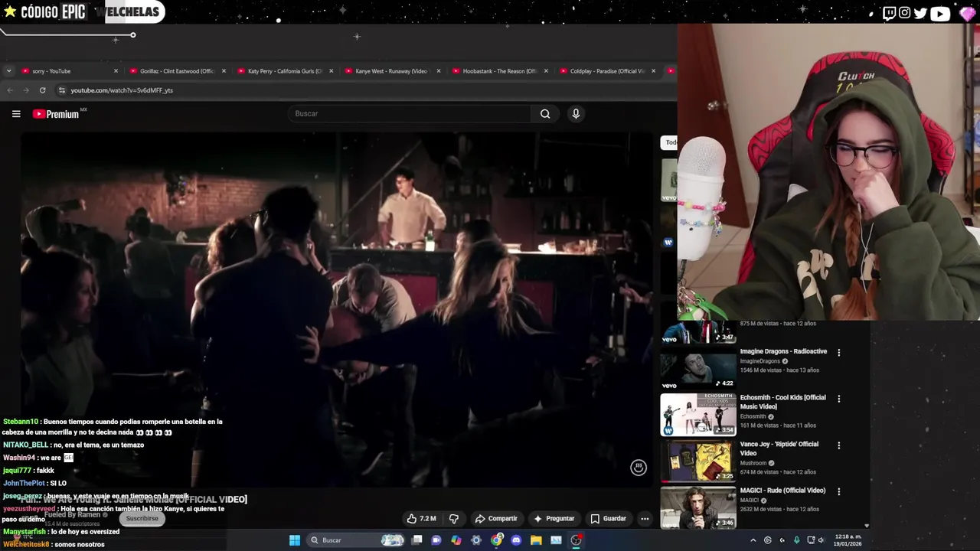Click the Preguntar ask button
Viewport: 980px width, 551px height.
click(x=554, y=519)
